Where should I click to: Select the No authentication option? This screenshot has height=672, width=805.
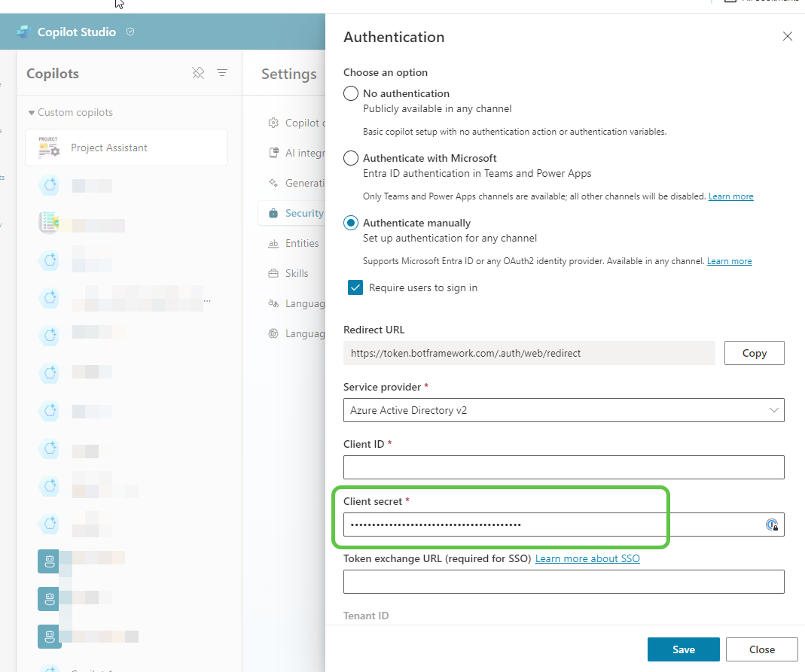[x=350, y=93]
